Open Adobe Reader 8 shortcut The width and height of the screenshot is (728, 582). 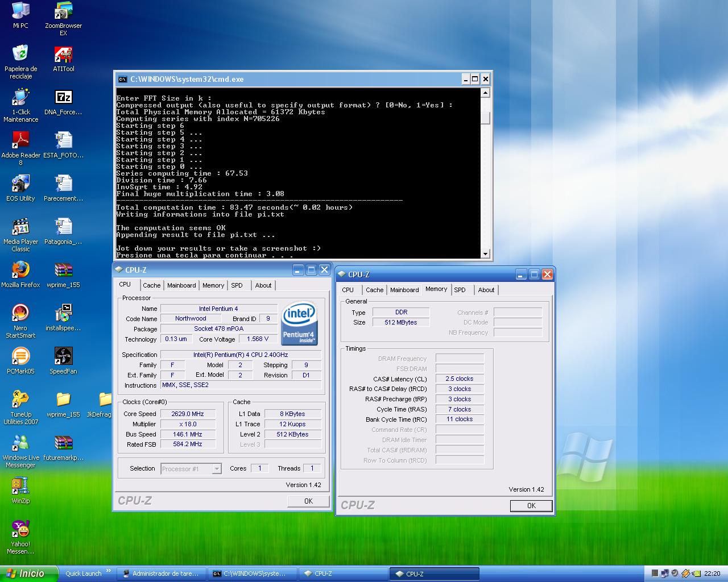click(x=20, y=148)
